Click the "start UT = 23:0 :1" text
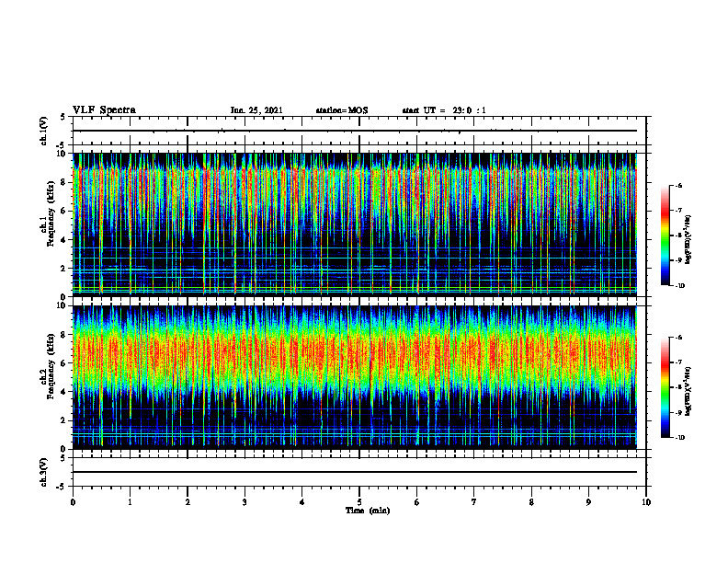Screen dimensions: 728x563 point(444,110)
